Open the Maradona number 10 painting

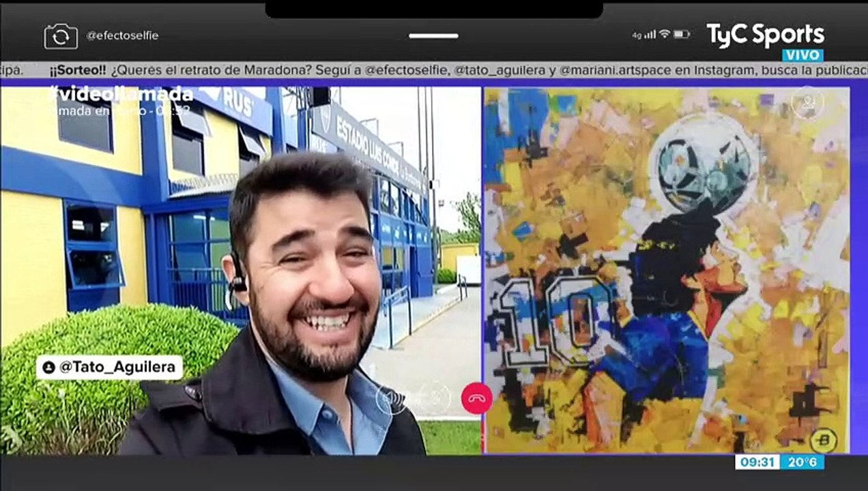pos(666,270)
